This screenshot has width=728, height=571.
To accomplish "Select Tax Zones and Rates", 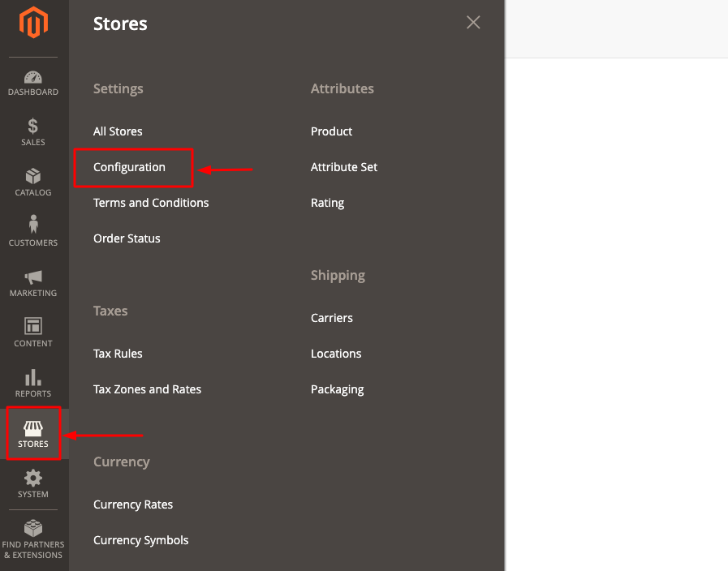I will [x=147, y=389].
